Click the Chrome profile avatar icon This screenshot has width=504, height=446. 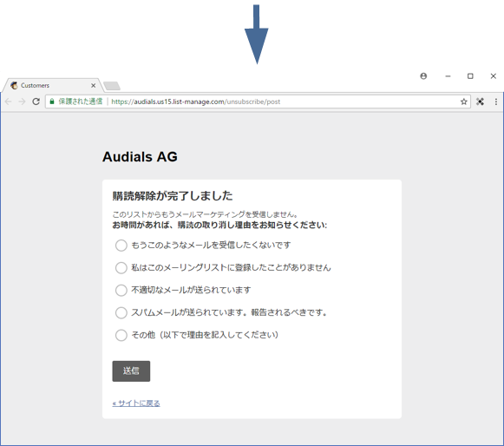click(423, 75)
